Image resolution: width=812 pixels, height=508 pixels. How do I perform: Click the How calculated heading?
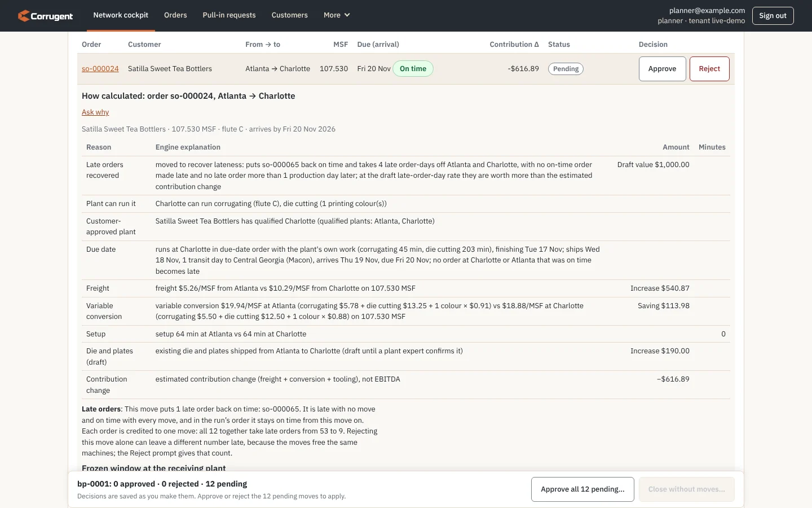point(188,96)
